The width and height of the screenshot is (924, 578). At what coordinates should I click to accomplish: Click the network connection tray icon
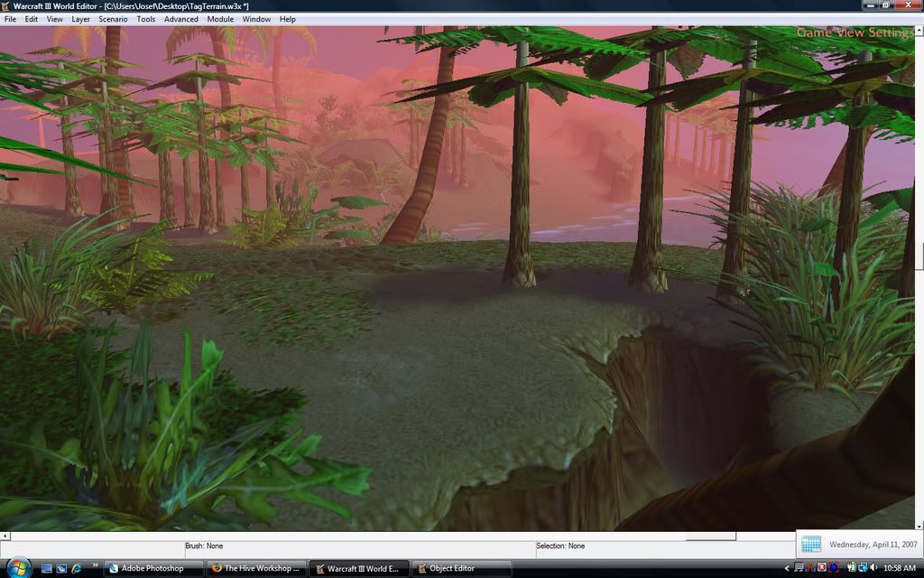point(862,568)
